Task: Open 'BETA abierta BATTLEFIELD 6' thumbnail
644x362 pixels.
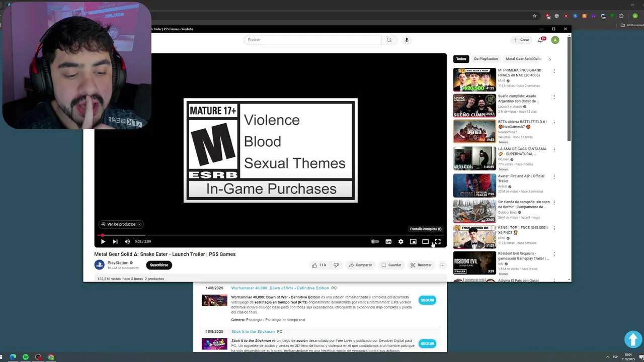Action: coord(474,131)
